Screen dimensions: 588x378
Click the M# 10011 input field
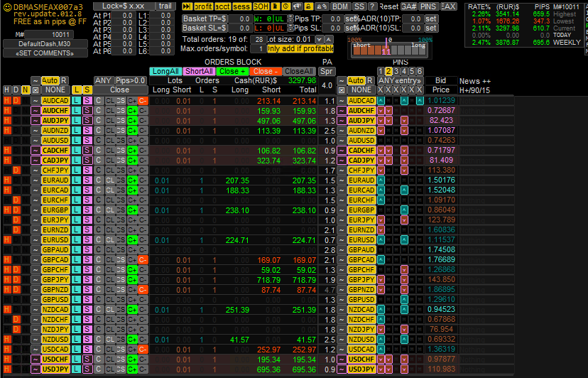50,35
